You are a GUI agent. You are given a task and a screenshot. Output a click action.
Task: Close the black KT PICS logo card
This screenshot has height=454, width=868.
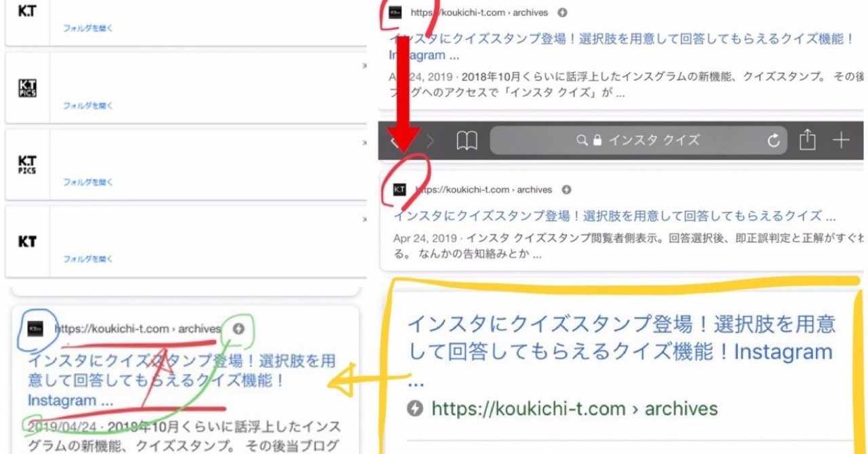tap(364, 66)
